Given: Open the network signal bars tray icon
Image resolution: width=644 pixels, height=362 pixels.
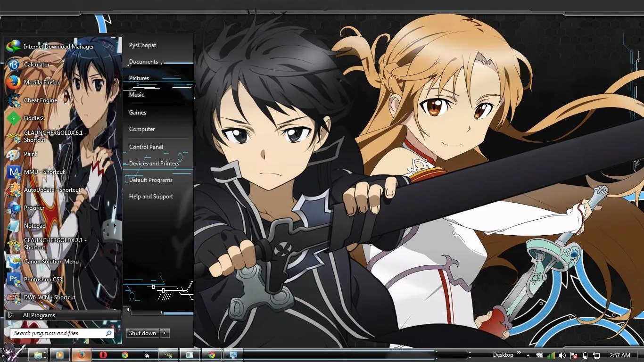Looking at the screenshot, I should (551, 355).
